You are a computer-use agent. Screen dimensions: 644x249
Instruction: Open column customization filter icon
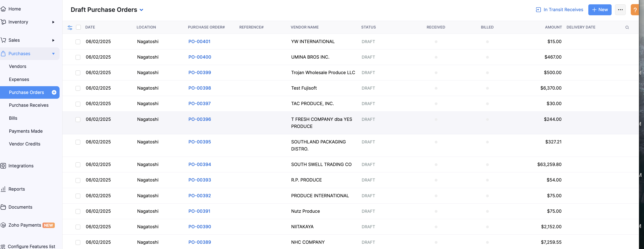click(70, 27)
